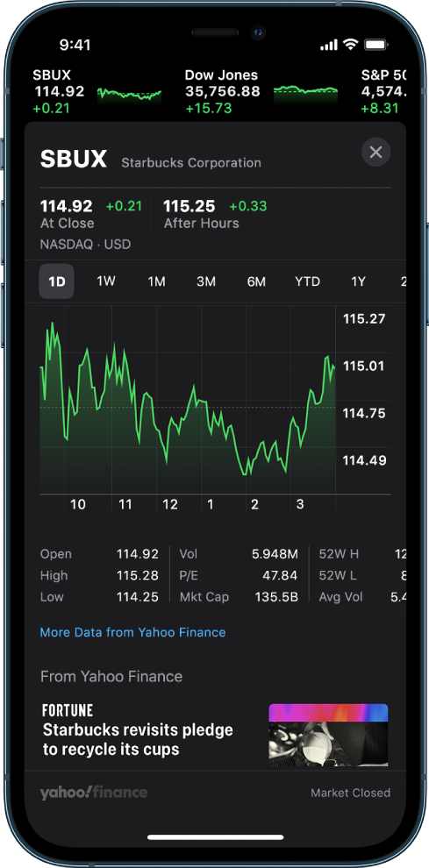Screen dimensions: 429x868
Task: Tap the 114.49 chart axis label
Action: point(364,460)
